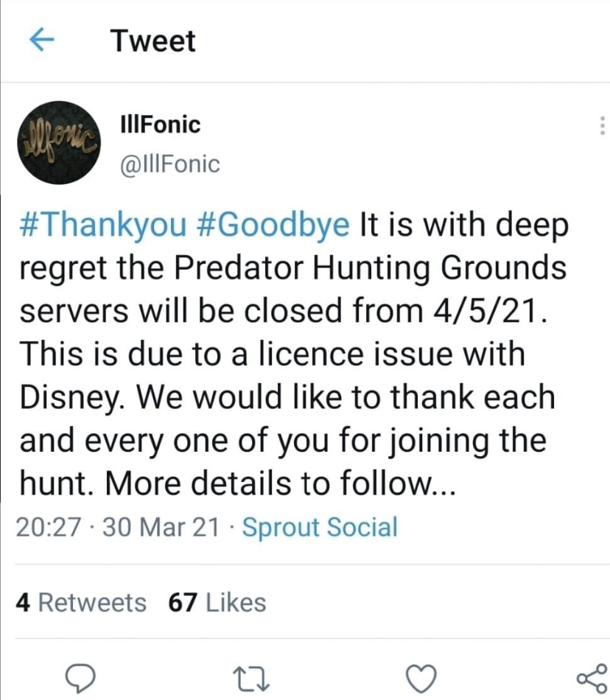Like the tweet with the heart icon
Viewport: 610px width, 700px height.
(423, 675)
